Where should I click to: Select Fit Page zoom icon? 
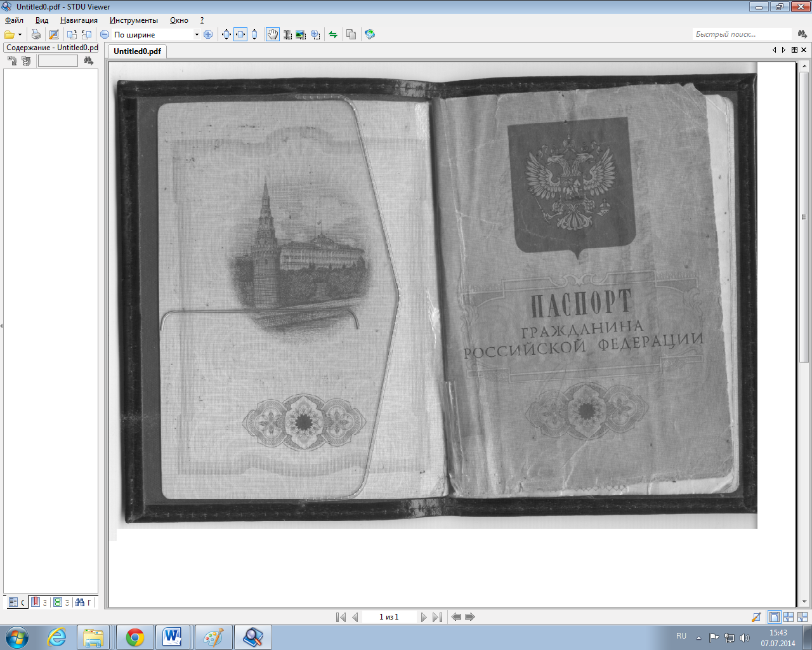point(226,34)
